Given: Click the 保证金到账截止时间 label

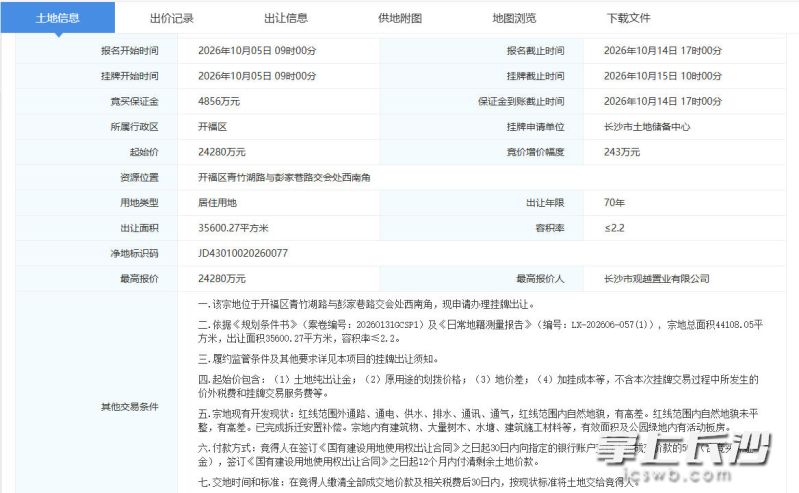Looking at the screenshot, I should click(521, 101).
